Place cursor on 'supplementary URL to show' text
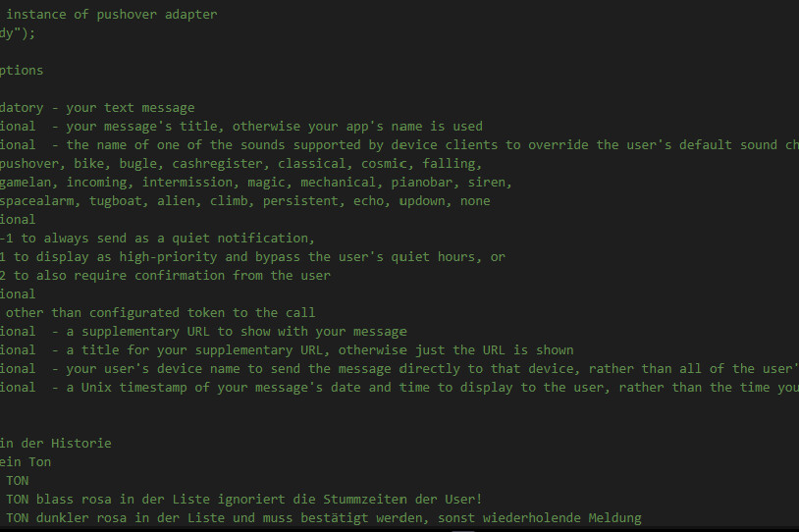This screenshot has height=532, width=799. pyautogui.click(x=177, y=331)
